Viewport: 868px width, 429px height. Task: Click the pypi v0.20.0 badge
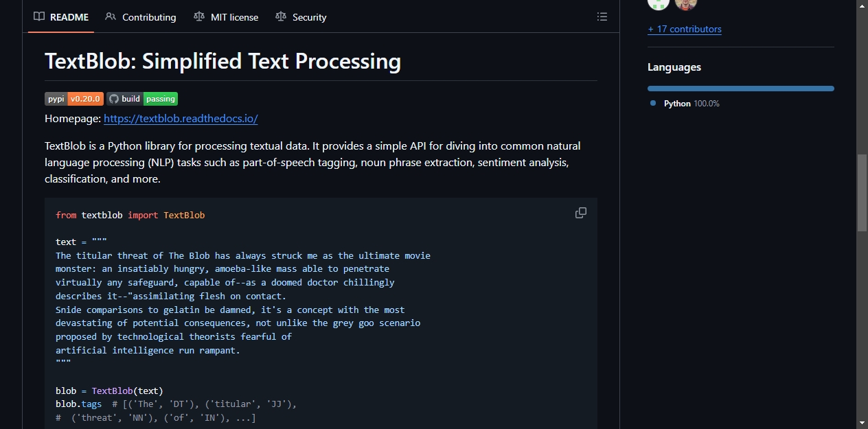tap(74, 99)
